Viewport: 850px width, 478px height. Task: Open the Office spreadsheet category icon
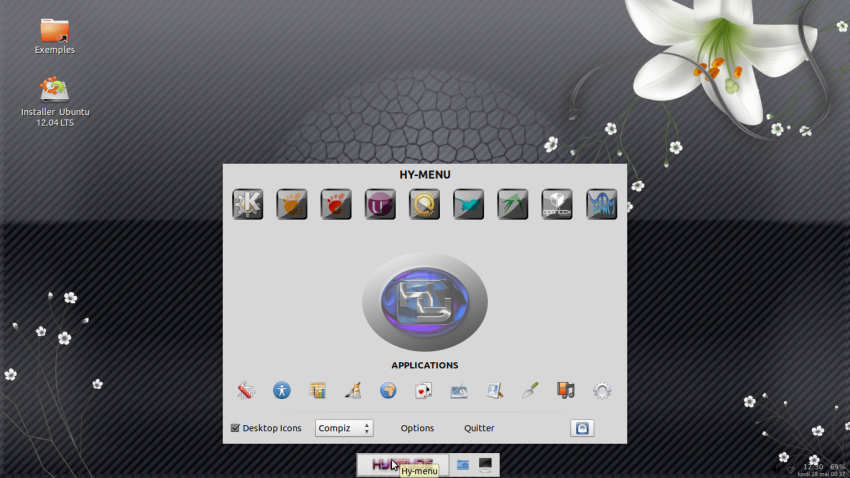click(317, 391)
